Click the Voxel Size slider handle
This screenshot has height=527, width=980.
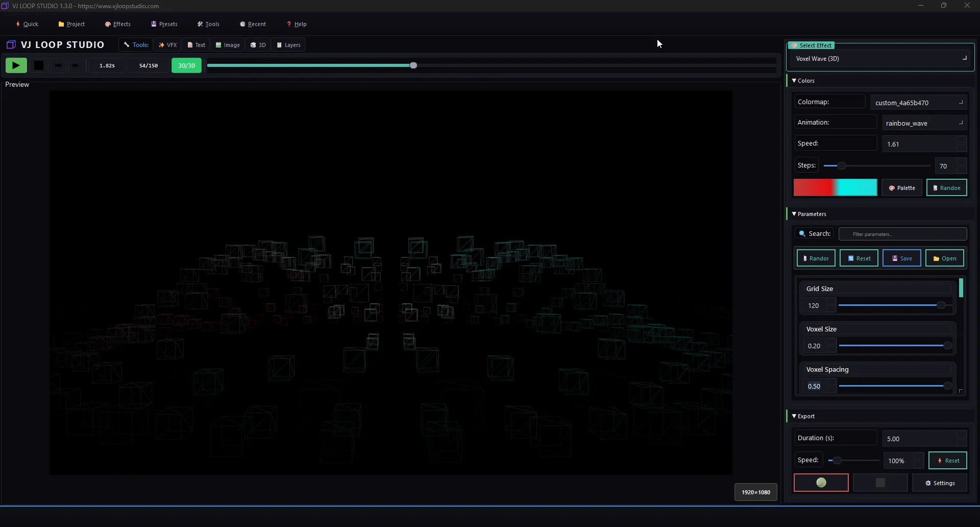click(x=947, y=346)
